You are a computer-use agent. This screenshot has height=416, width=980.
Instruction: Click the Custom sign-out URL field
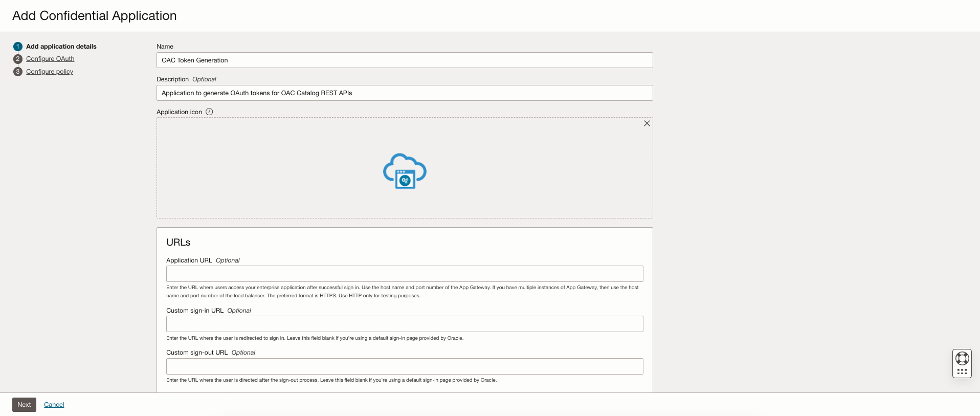pyautogui.click(x=405, y=366)
